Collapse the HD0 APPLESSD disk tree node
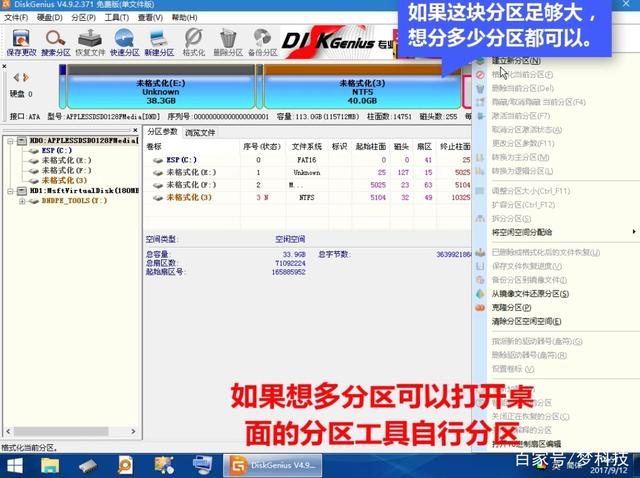Viewport: 640px width, 478px height. (10, 141)
